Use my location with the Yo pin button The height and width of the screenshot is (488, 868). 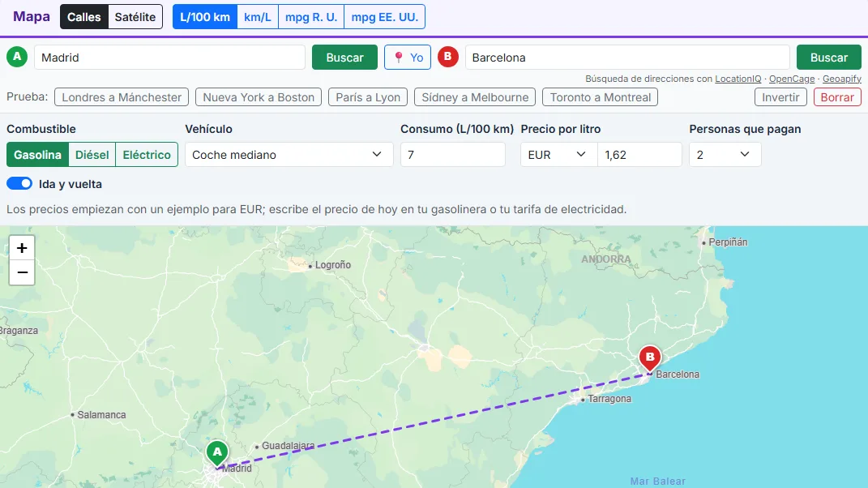[x=408, y=58]
